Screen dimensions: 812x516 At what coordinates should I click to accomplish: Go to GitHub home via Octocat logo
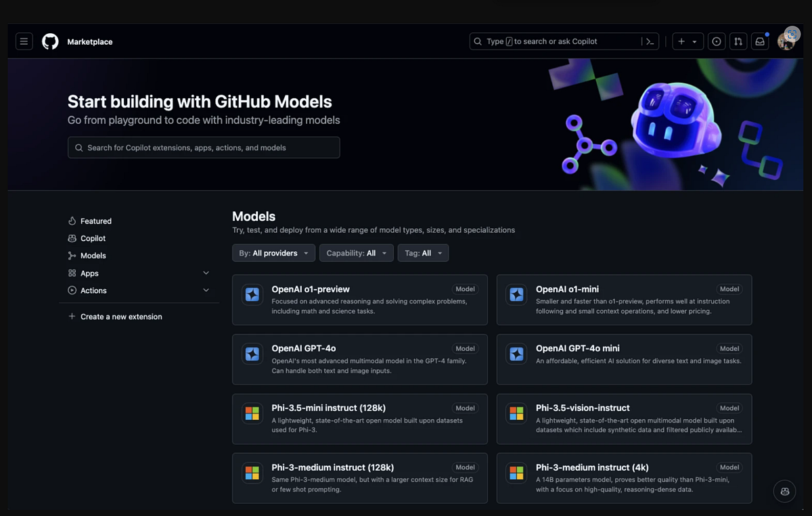pos(50,41)
